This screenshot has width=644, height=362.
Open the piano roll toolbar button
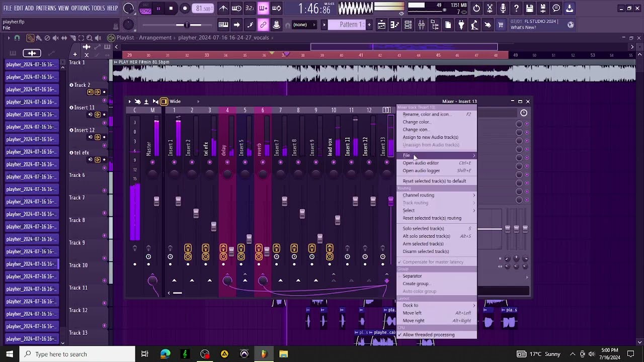[395, 25]
